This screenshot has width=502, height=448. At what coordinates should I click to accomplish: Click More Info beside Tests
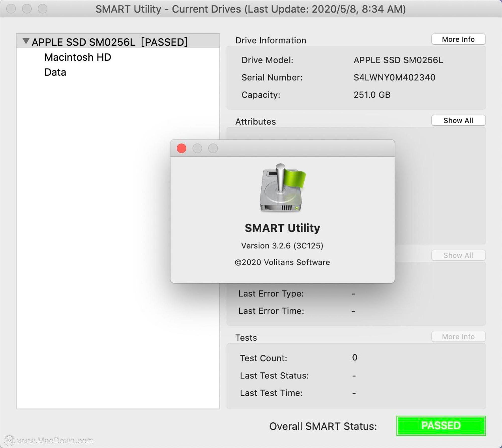[458, 337]
